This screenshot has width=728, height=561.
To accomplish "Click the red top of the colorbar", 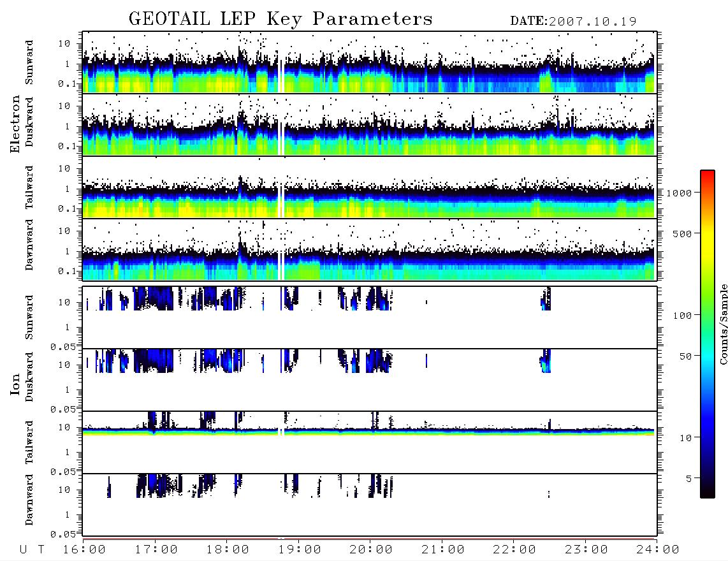I will click(708, 175).
